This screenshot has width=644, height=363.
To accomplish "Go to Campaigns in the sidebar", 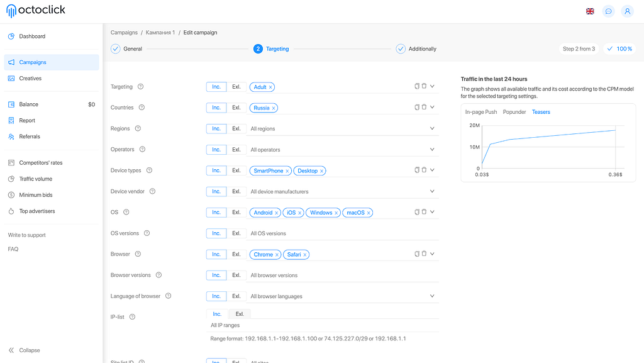I will [52, 62].
